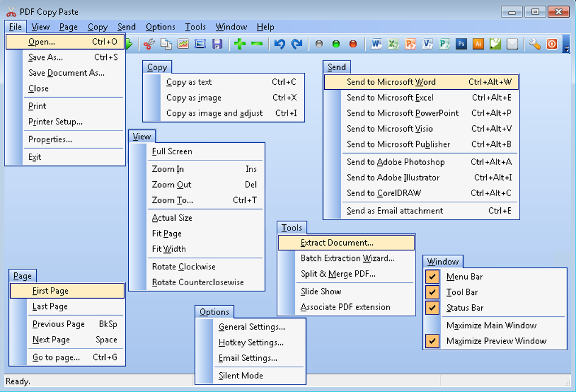This screenshot has height=392, width=576.
Task: Click the Photoshop Ps toolbar icon
Action: (x=461, y=44)
